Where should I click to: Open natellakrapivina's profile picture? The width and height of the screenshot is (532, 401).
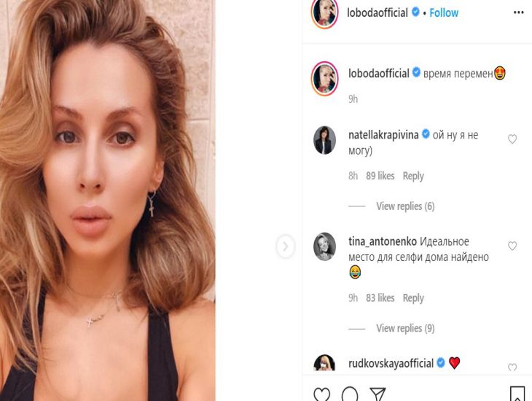(x=324, y=140)
